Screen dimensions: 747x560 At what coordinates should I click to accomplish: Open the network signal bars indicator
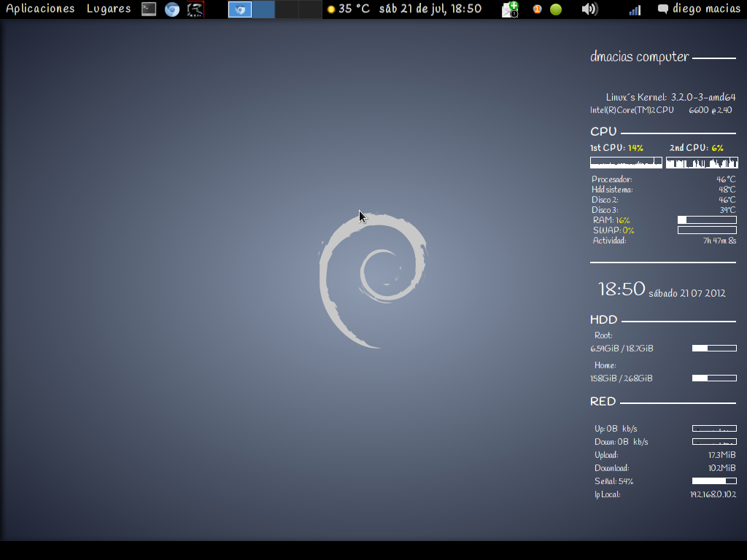coord(635,10)
